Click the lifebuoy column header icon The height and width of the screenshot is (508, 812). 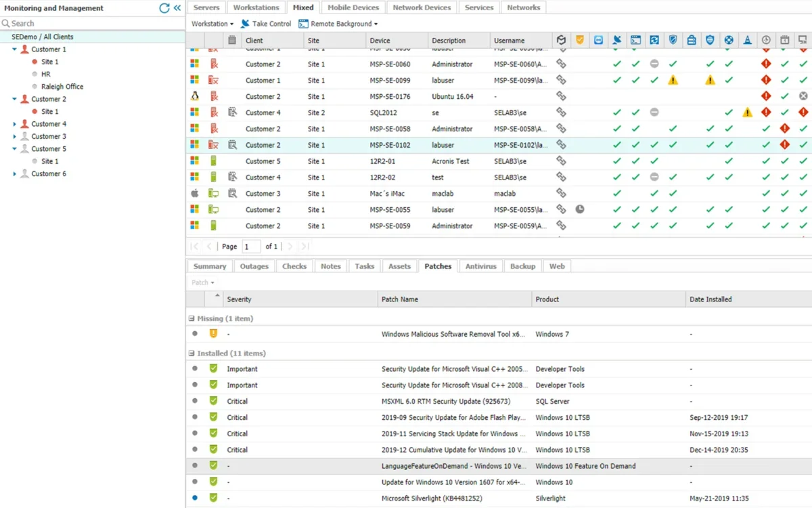(x=729, y=41)
